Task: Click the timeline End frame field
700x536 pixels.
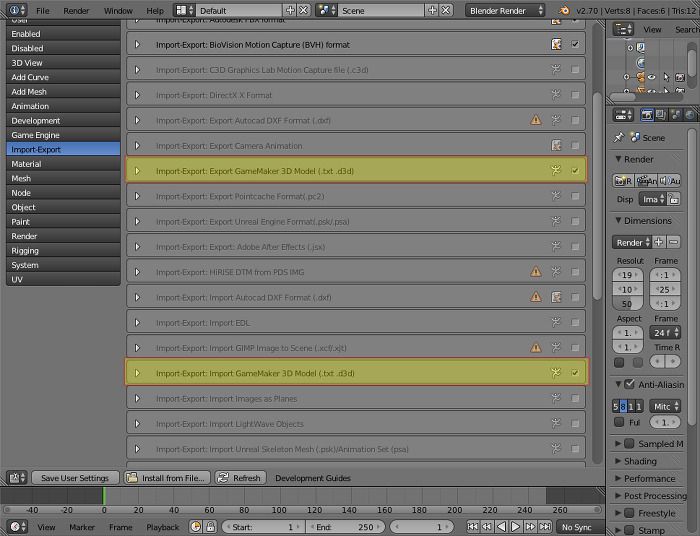Action: click(x=345, y=527)
